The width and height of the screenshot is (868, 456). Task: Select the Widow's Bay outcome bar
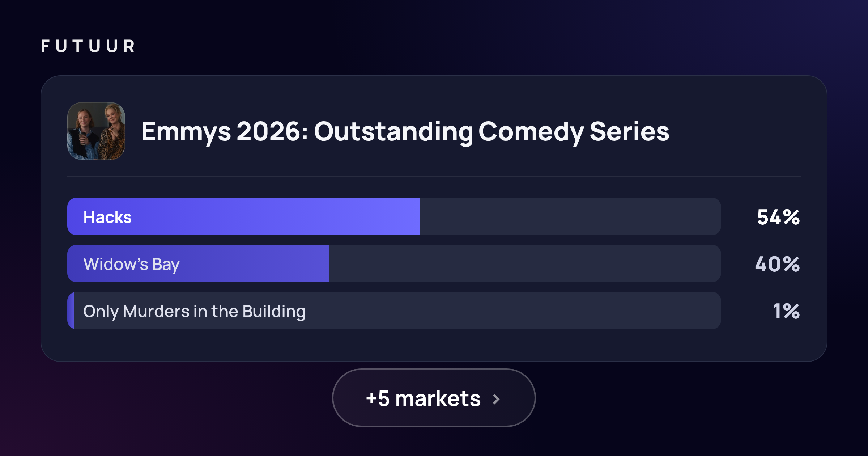coord(394,263)
